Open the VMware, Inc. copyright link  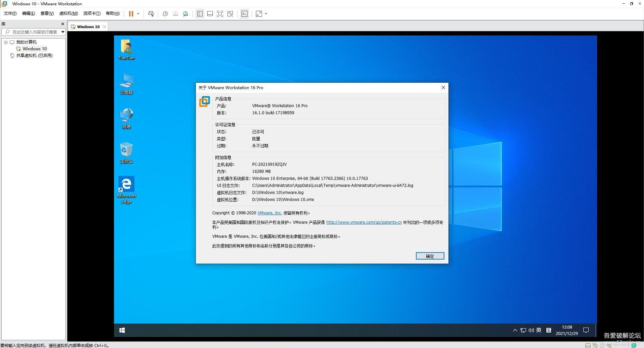(x=270, y=213)
